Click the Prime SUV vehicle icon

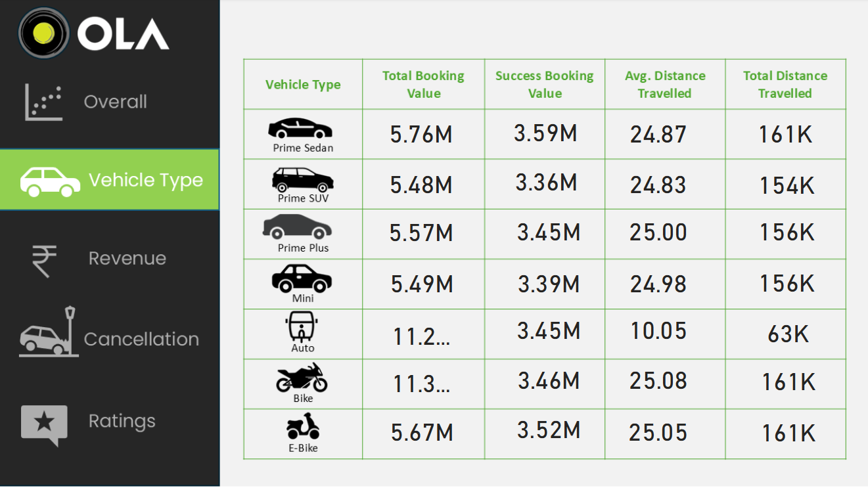tap(302, 179)
